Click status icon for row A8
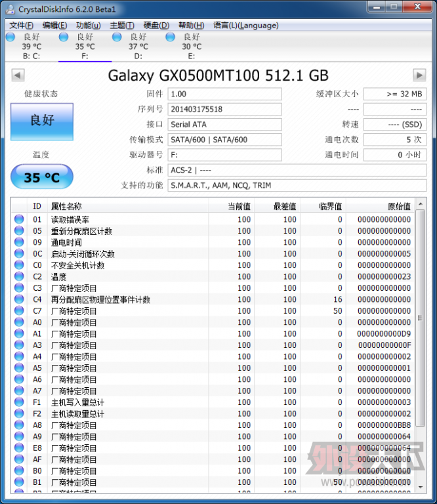The image size is (437, 504). (19, 425)
